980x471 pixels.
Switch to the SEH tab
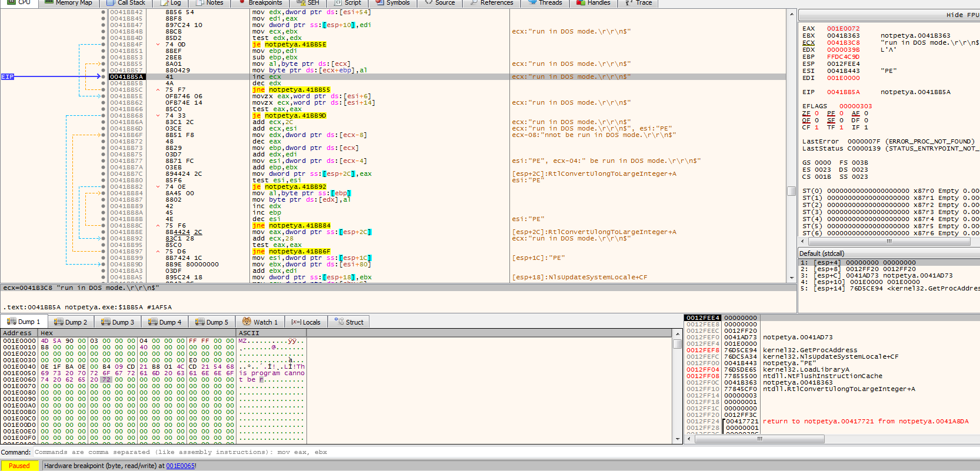coord(308,3)
